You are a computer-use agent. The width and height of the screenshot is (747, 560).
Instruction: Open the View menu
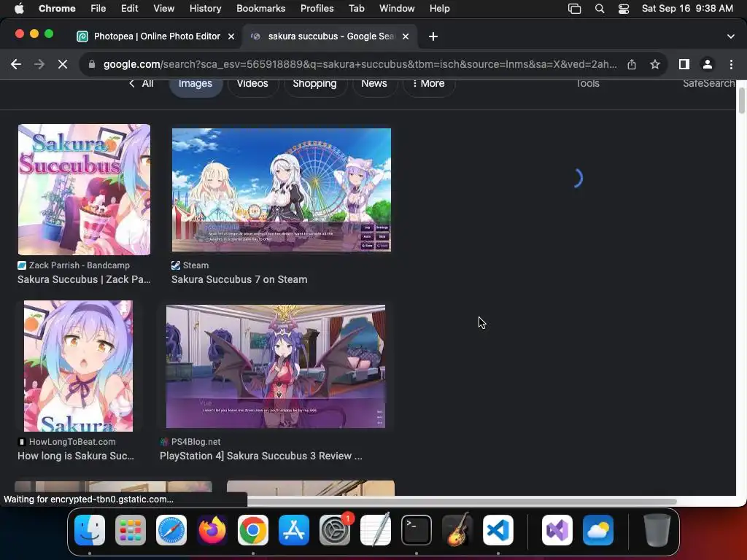point(163,9)
